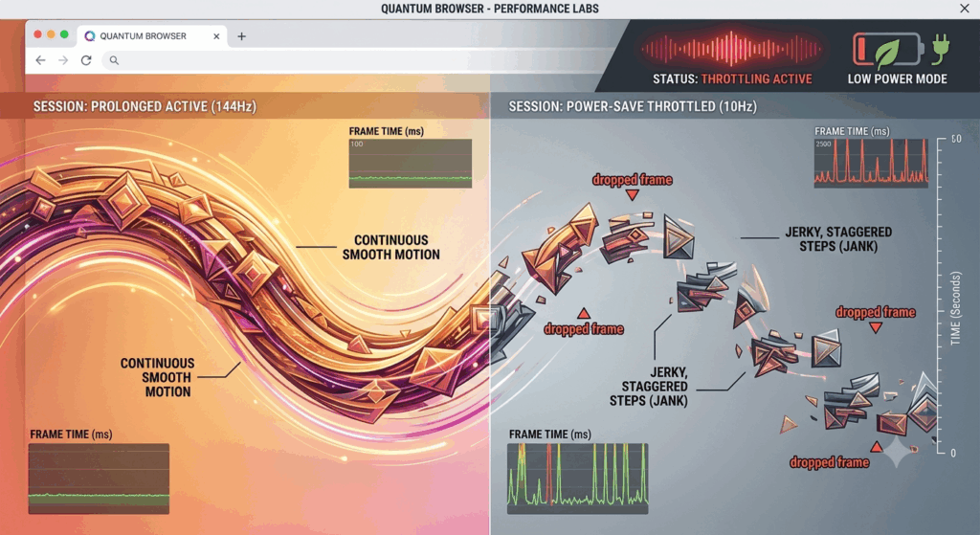980x535 pixels.
Task: Click the top tick value of time axis
Action: point(956,139)
